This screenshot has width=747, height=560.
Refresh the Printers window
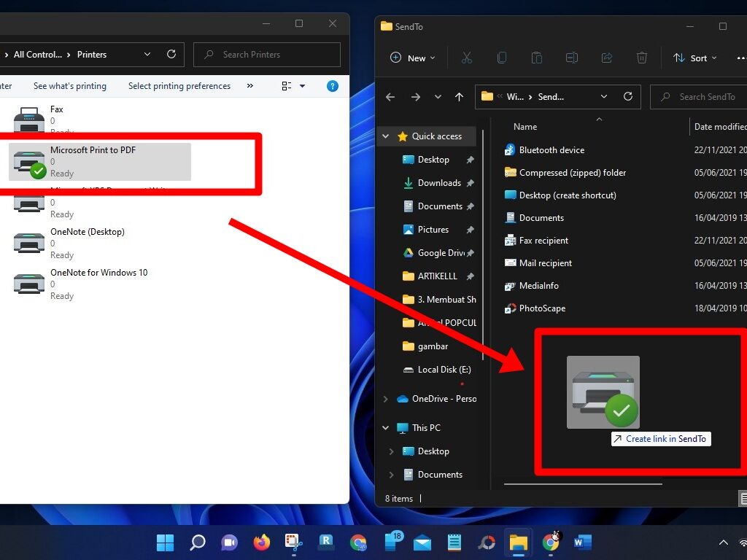tap(172, 55)
